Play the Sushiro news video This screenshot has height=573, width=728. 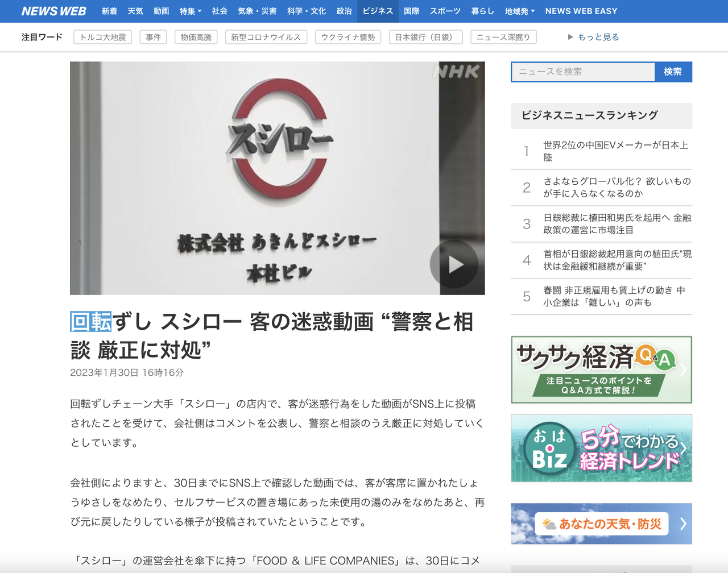click(x=454, y=264)
